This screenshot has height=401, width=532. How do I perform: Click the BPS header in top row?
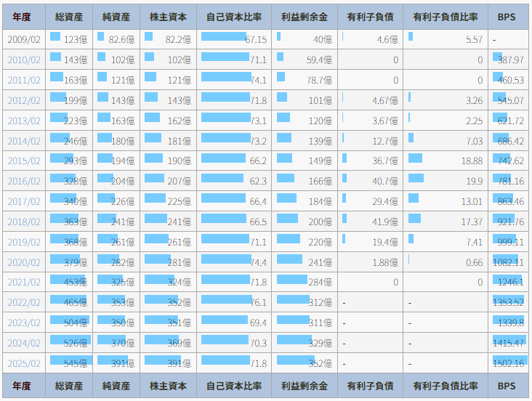coord(507,17)
